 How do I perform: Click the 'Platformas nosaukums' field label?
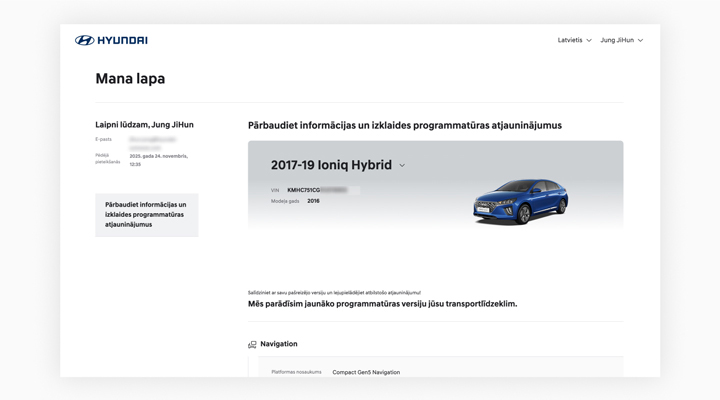pyautogui.click(x=296, y=372)
